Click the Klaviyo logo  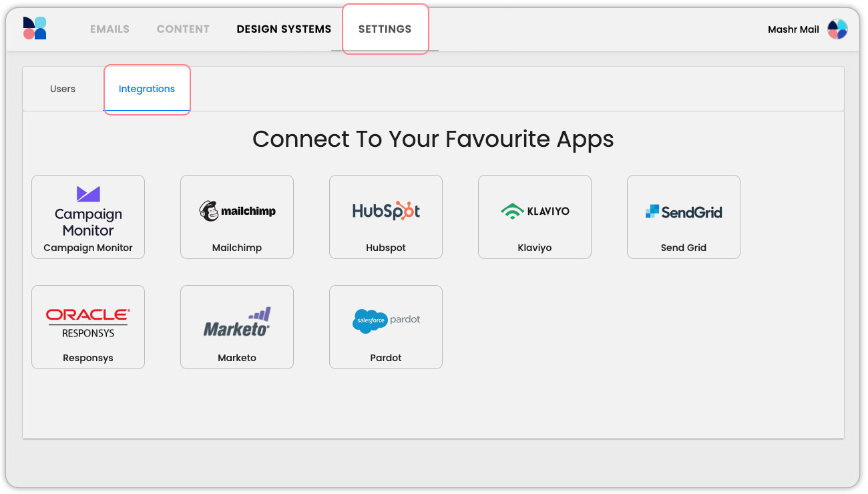pos(535,211)
